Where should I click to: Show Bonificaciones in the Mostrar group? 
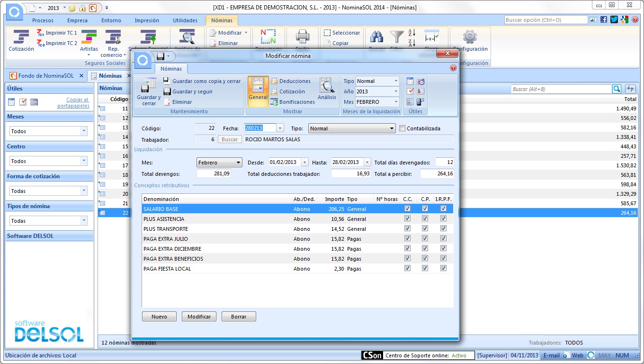coord(292,102)
